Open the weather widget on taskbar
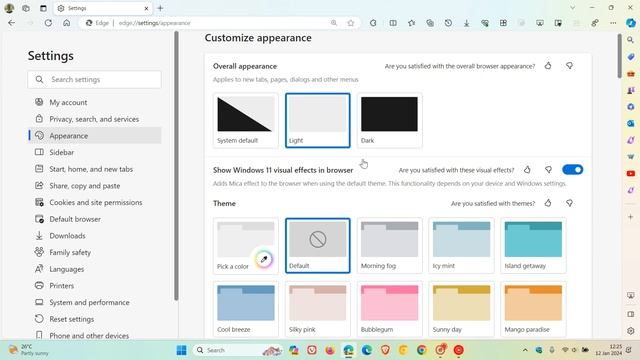 29,350
